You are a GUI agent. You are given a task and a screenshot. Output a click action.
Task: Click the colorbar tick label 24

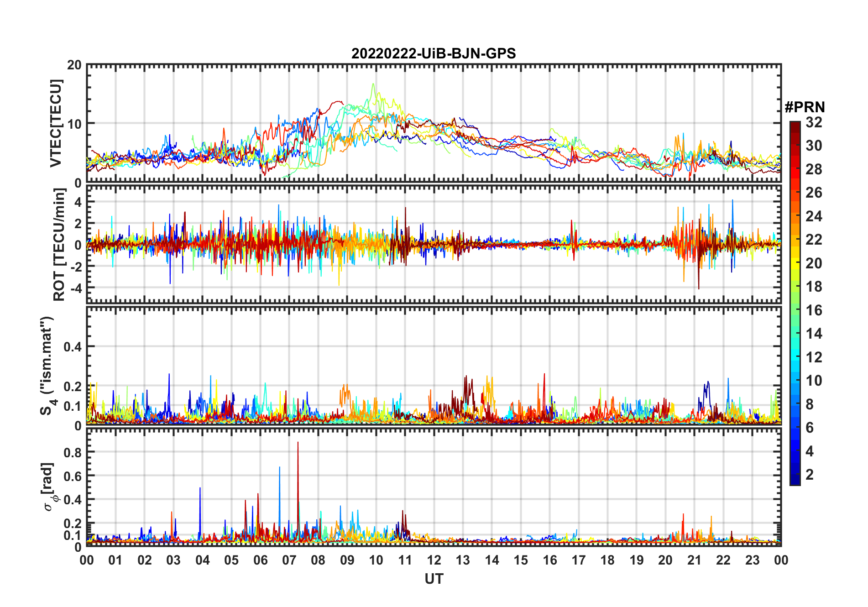pyautogui.click(x=814, y=216)
